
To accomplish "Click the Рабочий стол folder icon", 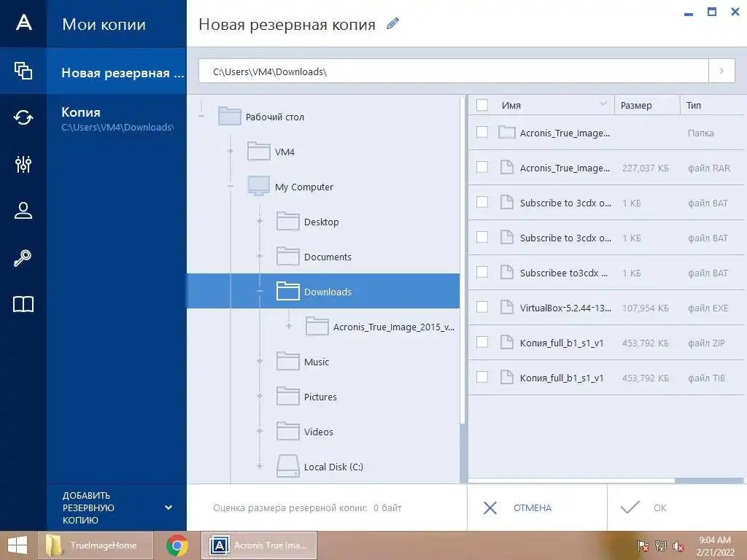I will (x=229, y=116).
